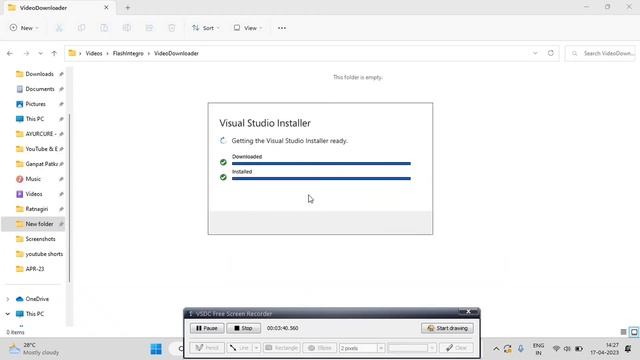Switch to details view icon

point(623,332)
